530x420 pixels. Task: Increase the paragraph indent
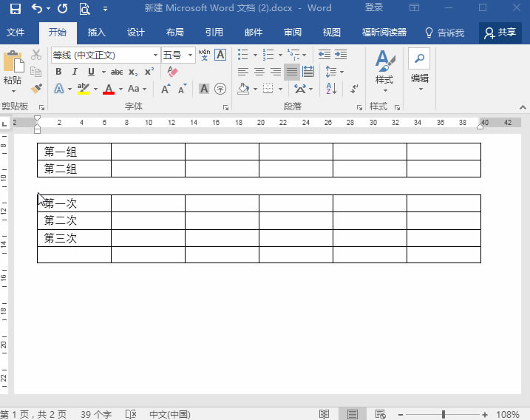pyautogui.click(x=341, y=54)
